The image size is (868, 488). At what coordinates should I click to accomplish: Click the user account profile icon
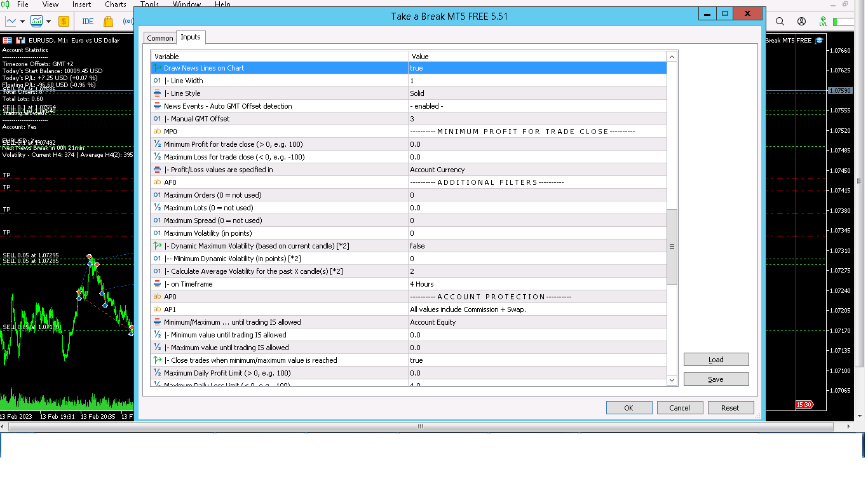pos(801,21)
